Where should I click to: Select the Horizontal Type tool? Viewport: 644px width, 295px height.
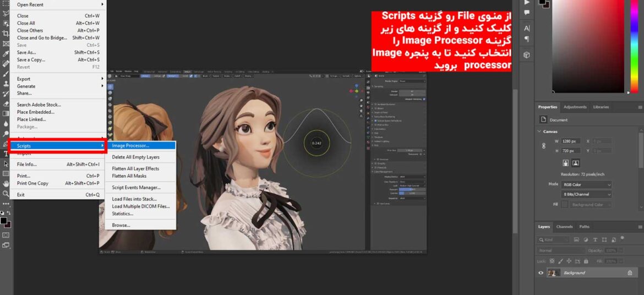6,154
